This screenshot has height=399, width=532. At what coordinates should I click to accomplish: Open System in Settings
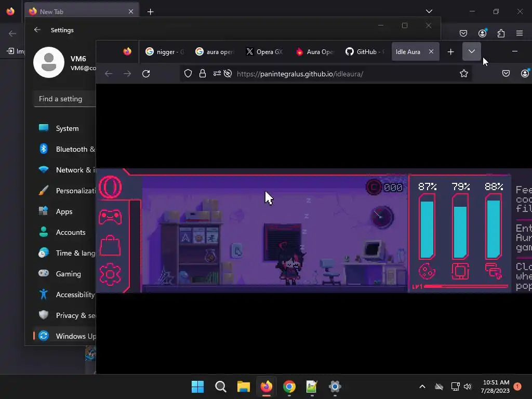point(64,128)
